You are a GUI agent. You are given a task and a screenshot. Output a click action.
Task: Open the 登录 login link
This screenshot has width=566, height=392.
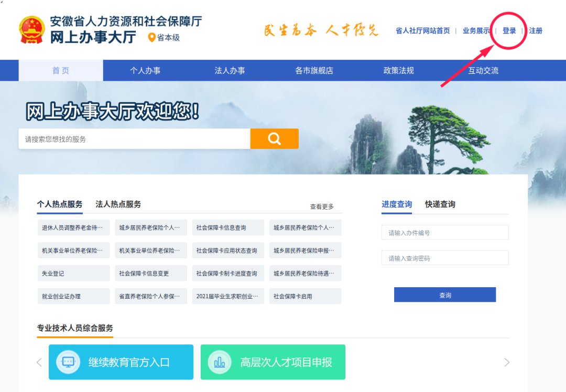click(x=509, y=31)
